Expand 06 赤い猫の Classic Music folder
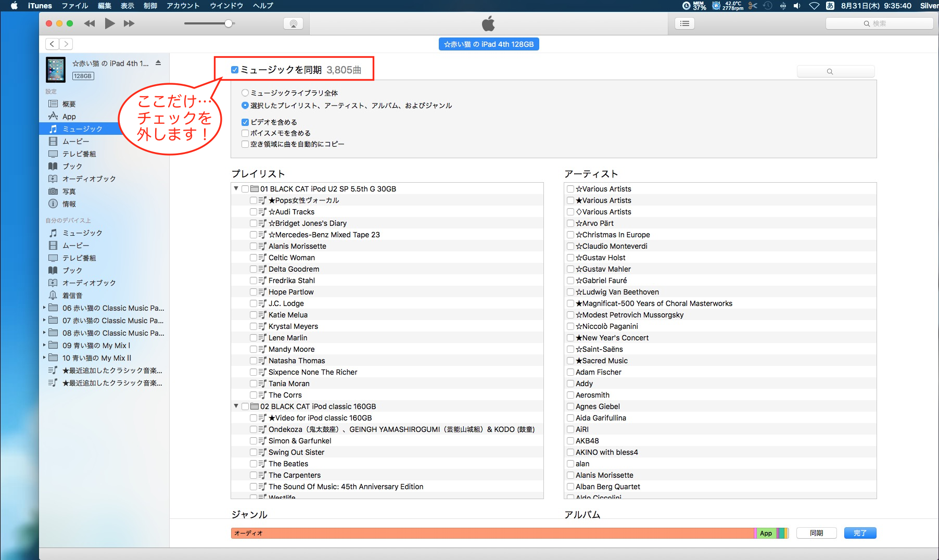The width and height of the screenshot is (939, 560). [44, 308]
